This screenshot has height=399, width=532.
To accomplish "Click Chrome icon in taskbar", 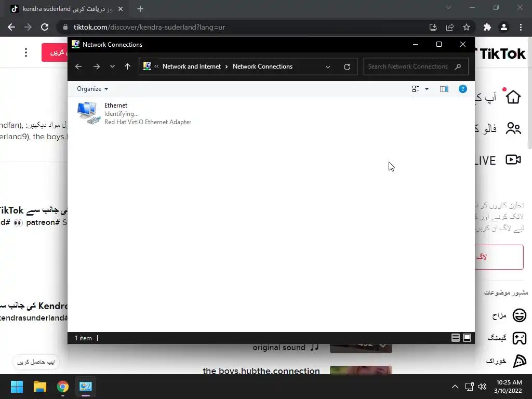I will point(63,387).
